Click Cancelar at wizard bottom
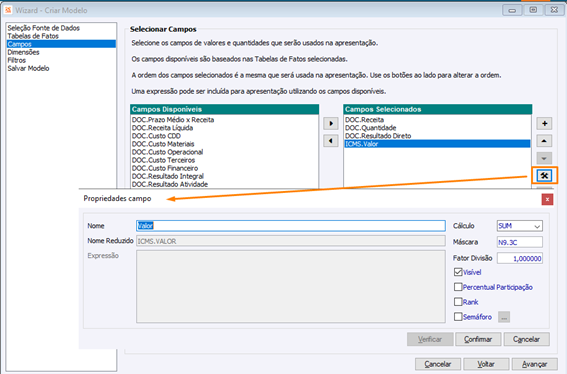 click(x=438, y=364)
